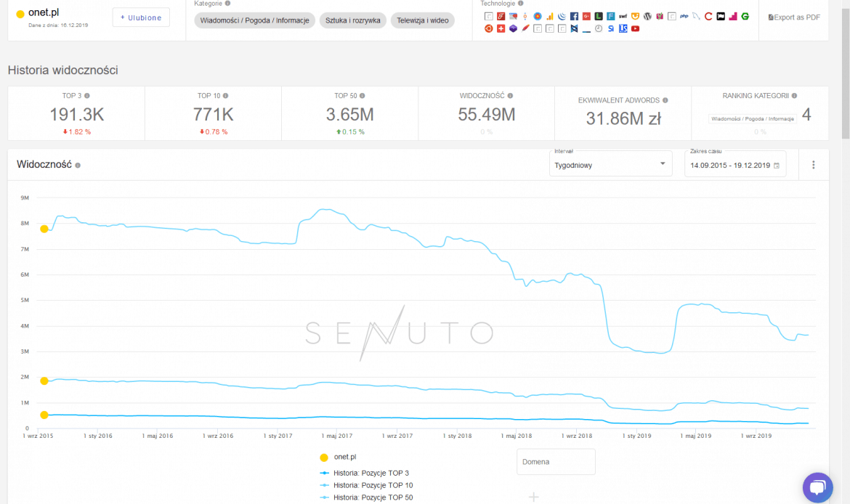Click the Domena input field
The image size is (850, 504).
coord(556,462)
